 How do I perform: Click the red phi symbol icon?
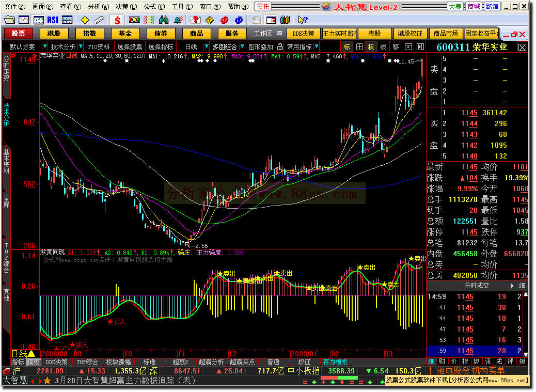click(224, 20)
